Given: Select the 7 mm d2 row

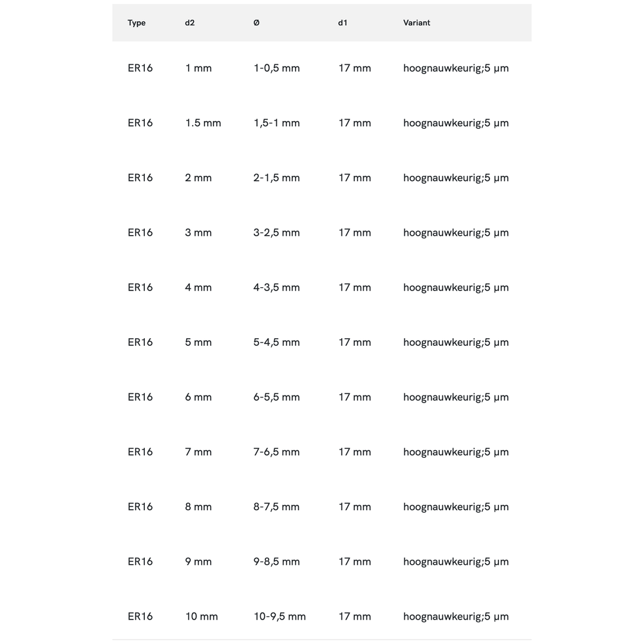Looking at the screenshot, I should (198, 451).
